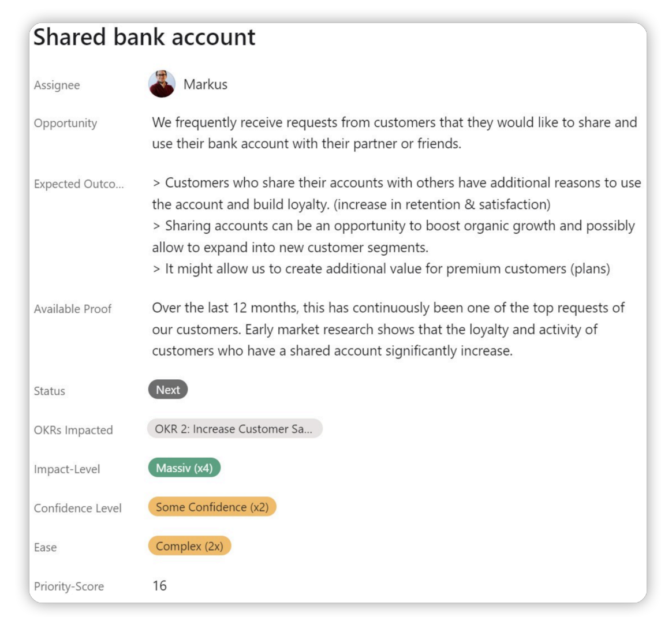Edit the Expected Outcome text block
Screen dimensions: 672x628
[x=396, y=226]
